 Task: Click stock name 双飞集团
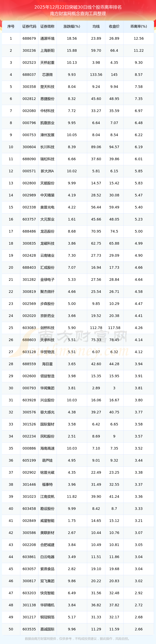[x=47, y=581]
